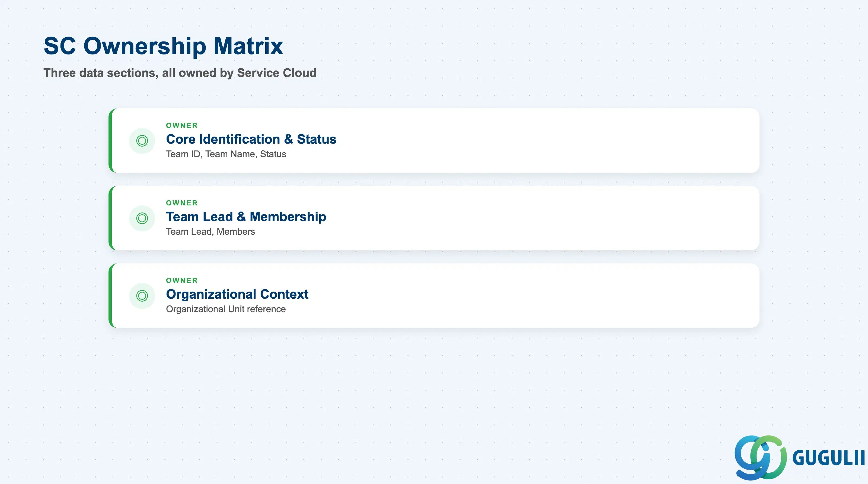The image size is (868, 484).
Task: Click the Core Identification & Status target icon
Action: coord(142,141)
